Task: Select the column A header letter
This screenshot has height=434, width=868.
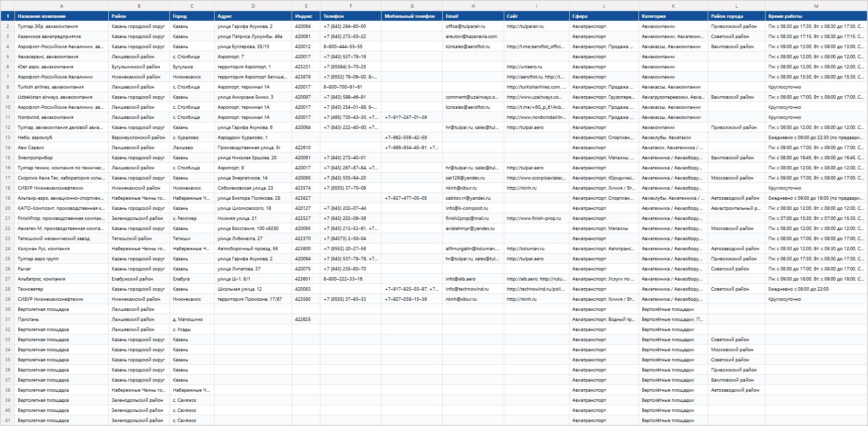Action: click(62, 6)
